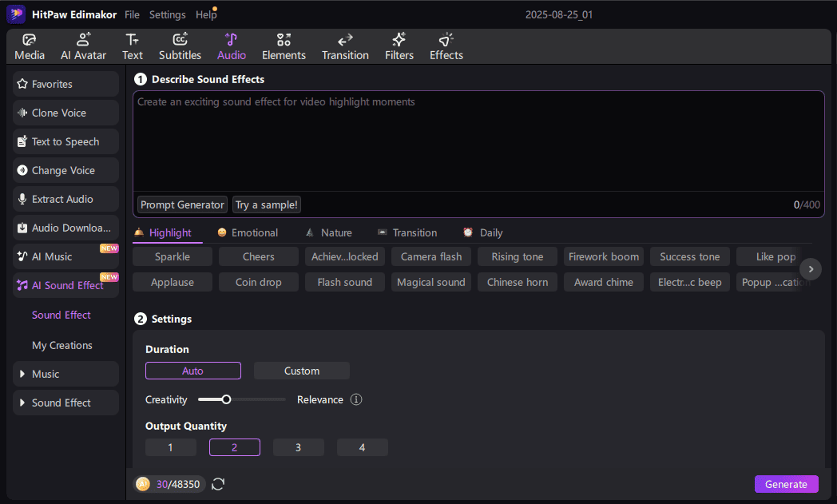
Task: Open the Prompt Generator
Action: pos(182,204)
